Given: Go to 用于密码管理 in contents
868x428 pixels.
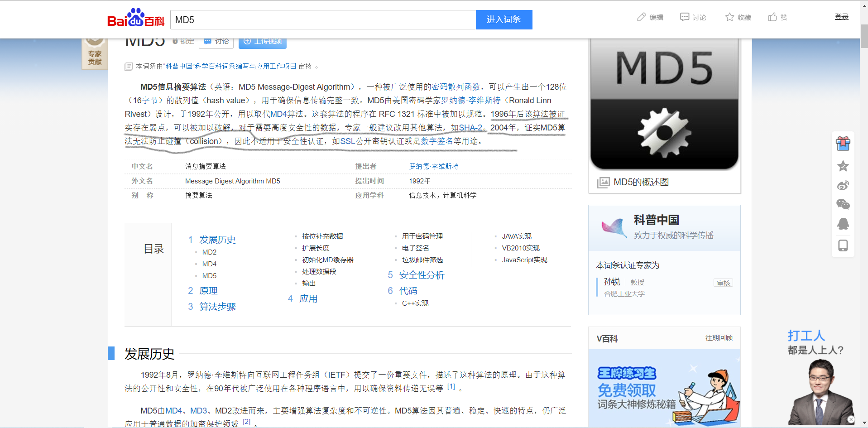Looking at the screenshot, I should [422, 236].
